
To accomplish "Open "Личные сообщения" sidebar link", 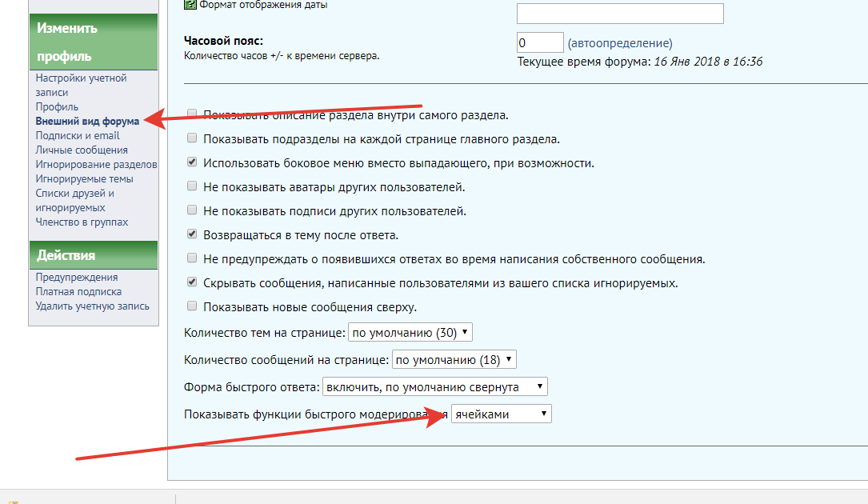I will [81, 150].
